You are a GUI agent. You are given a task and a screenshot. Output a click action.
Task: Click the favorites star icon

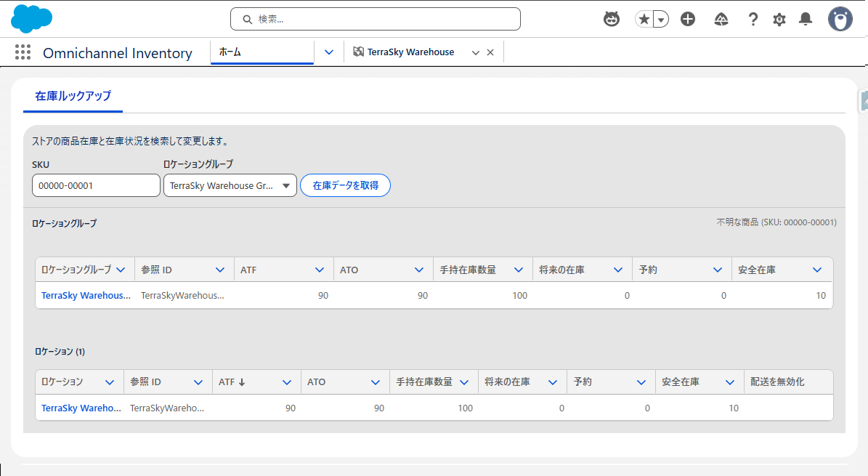click(644, 20)
